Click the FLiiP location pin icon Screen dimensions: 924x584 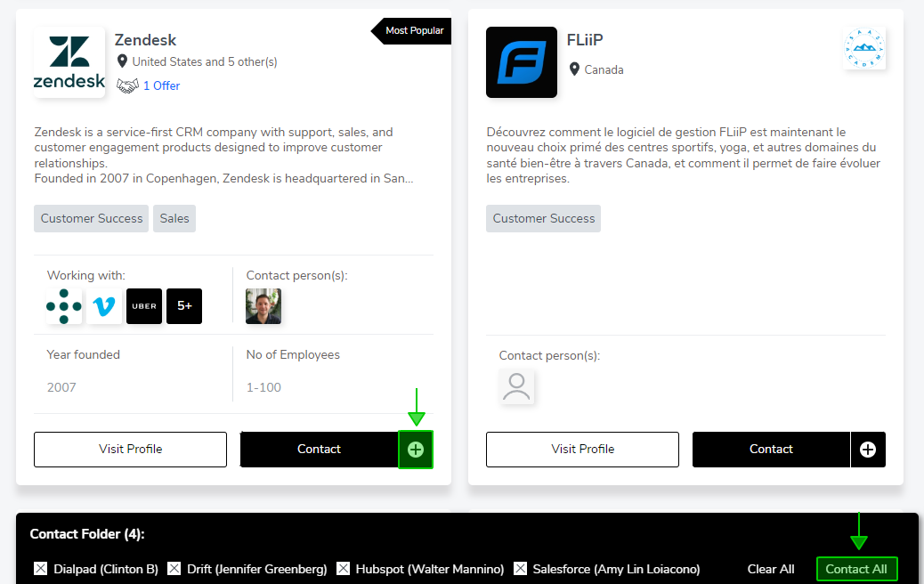574,69
